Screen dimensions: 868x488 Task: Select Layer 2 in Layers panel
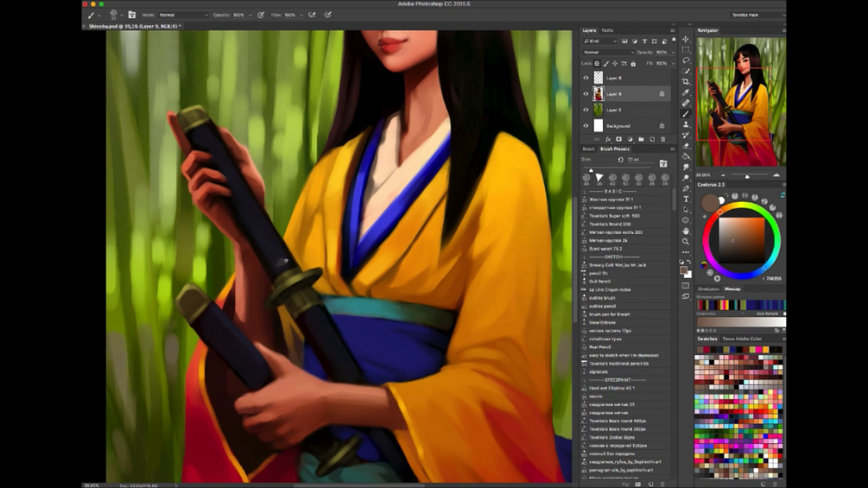point(626,110)
